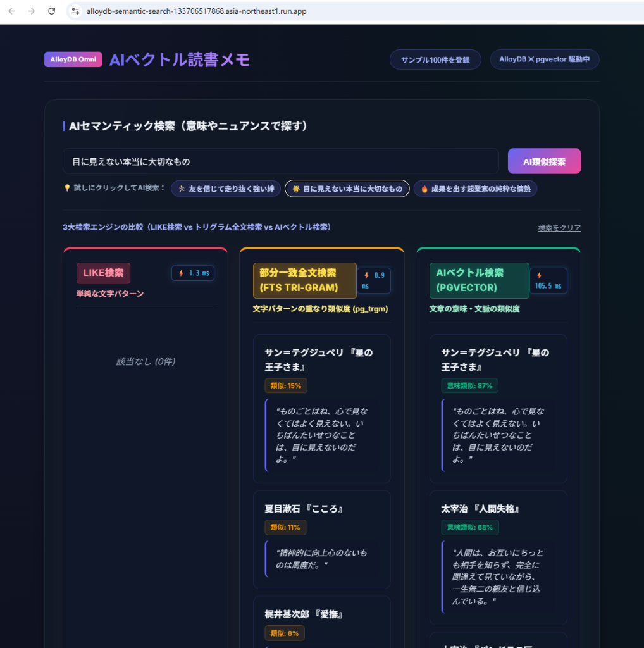
Task: Click the 精神的に向上心のないものは馬鹿だ quote
Action: pyautogui.click(x=321, y=559)
